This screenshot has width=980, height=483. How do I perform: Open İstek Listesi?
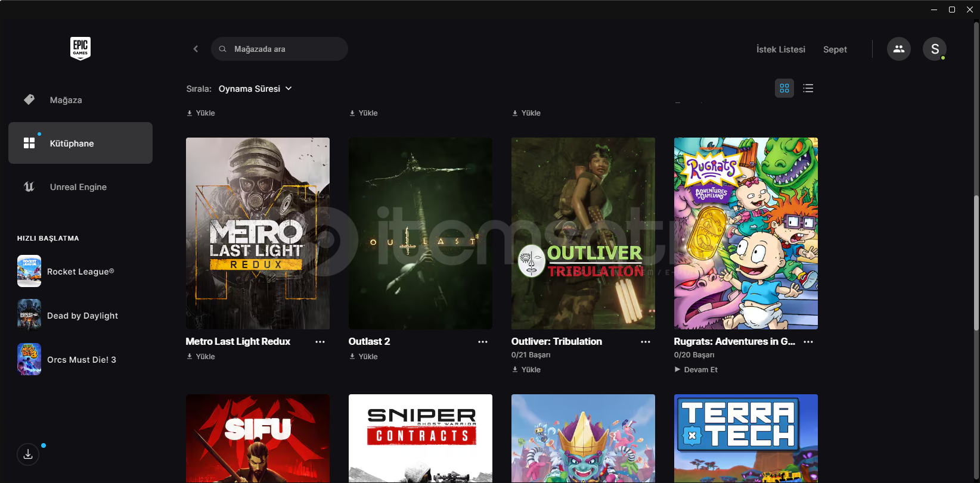[781, 49]
